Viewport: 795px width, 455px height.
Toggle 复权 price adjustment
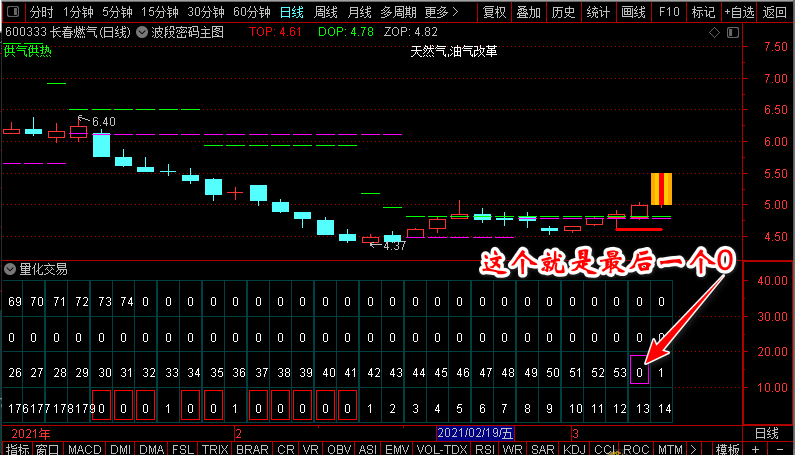pyautogui.click(x=494, y=12)
